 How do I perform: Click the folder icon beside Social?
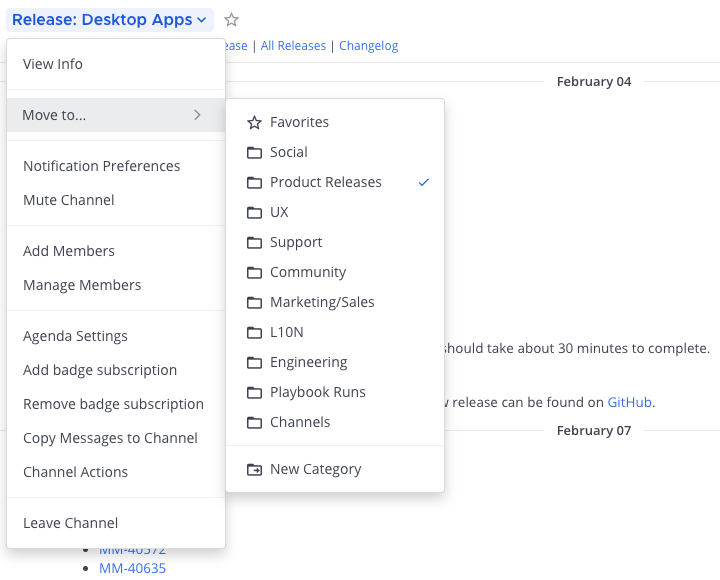click(x=254, y=152)
